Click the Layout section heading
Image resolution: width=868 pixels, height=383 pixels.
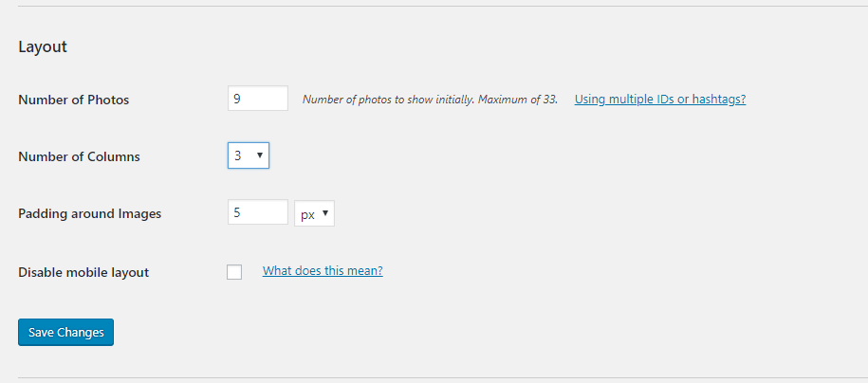[x=43, y=46]
